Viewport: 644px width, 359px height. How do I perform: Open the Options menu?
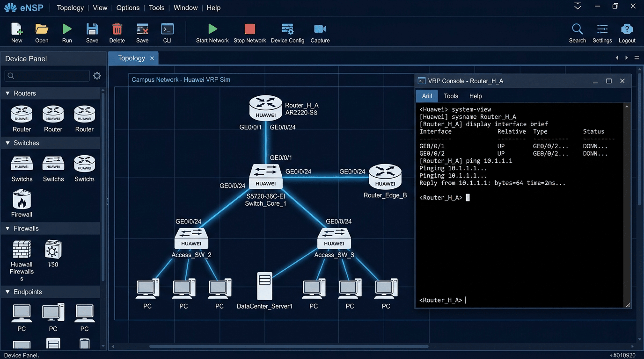point(128,8)
